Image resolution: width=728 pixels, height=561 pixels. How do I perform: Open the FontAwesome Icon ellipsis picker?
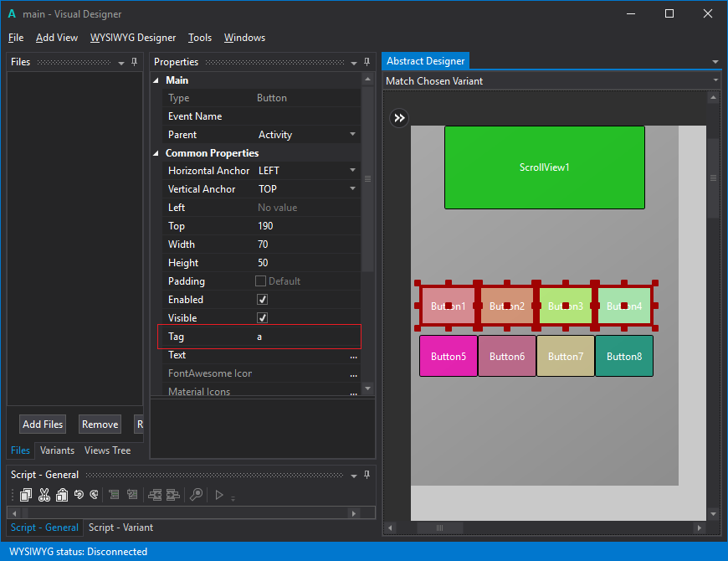tap(353, 373)
